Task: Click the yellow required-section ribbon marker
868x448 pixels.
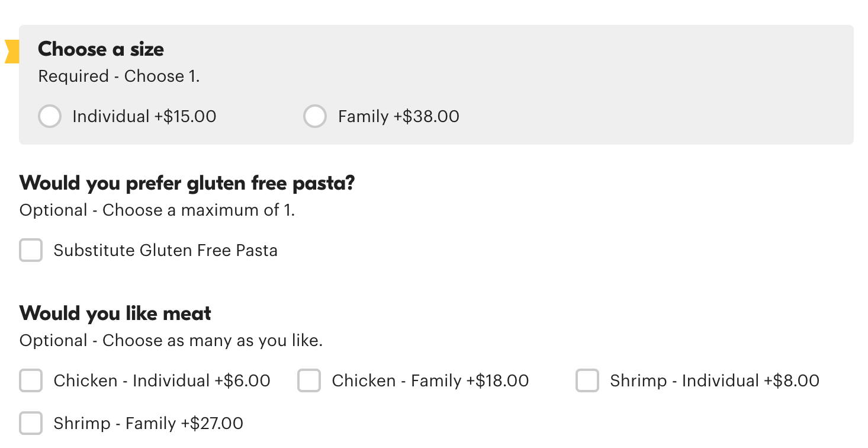Action: pos(10,52)
